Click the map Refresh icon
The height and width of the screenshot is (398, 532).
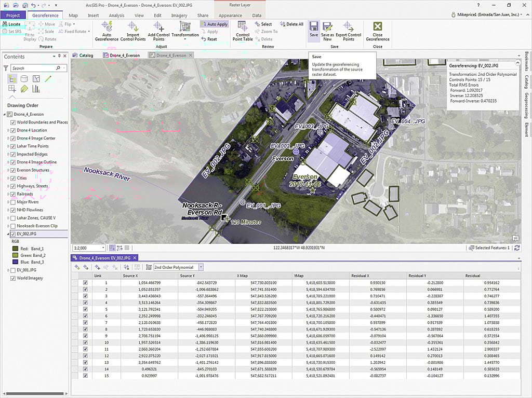(517, 248)
